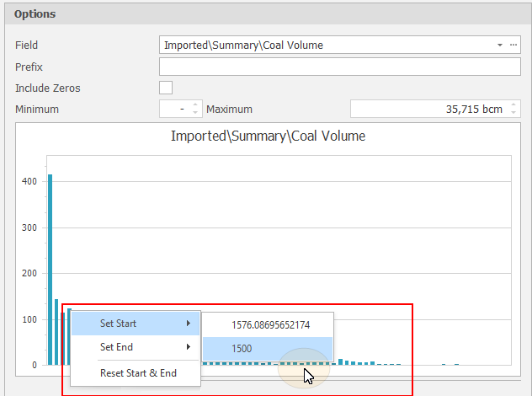532x396 pixels.
Task: Click the chart title Imported\Summary\Coal Volume
Action: pyautogui.click(x=268, y=136)
